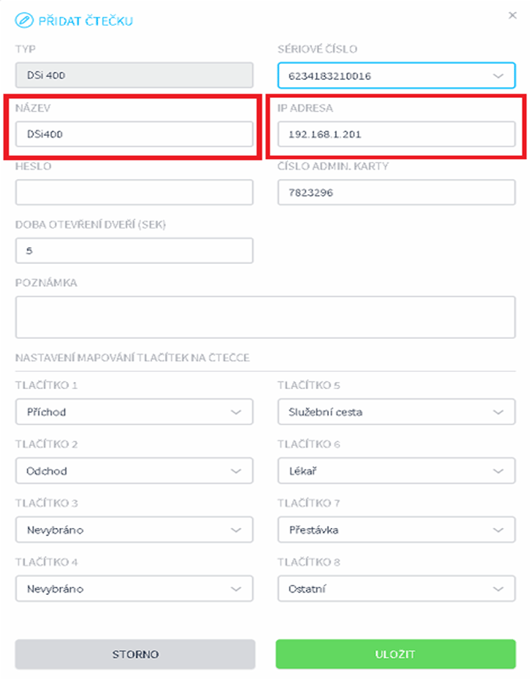Expand Tlačítko 7 dropdown showing Přestávka
This screenshot has height=679, width=530.
click(396, 530)
